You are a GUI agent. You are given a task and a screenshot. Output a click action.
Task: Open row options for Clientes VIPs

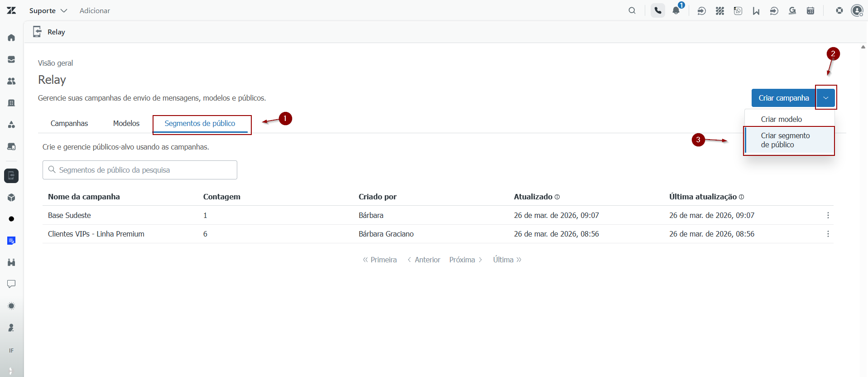tap(828, 234)
